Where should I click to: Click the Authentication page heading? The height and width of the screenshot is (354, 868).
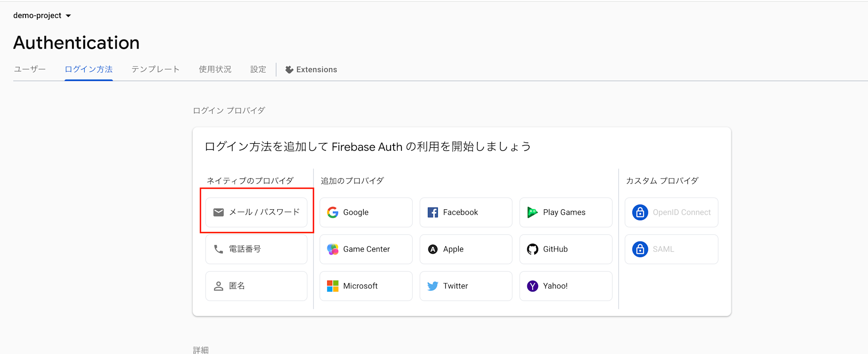point(76,43)
